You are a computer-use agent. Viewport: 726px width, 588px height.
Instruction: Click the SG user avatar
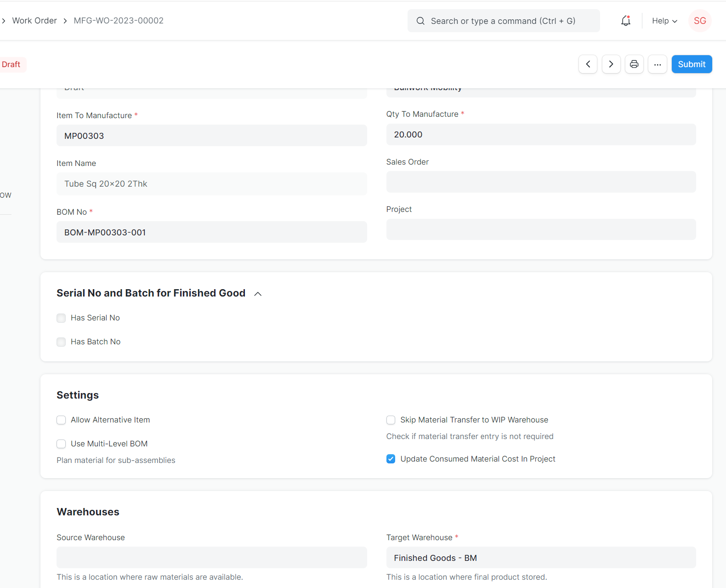point(700,21)
